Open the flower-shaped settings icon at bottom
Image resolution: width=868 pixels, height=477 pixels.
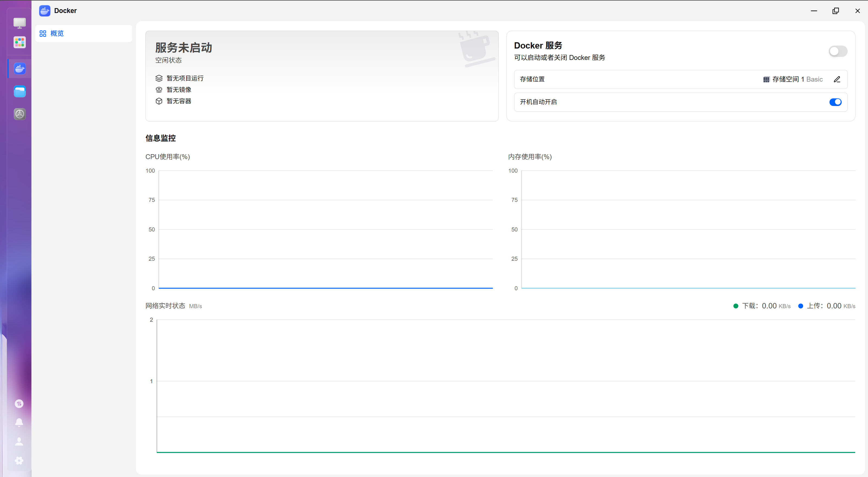tap(19, 460)
